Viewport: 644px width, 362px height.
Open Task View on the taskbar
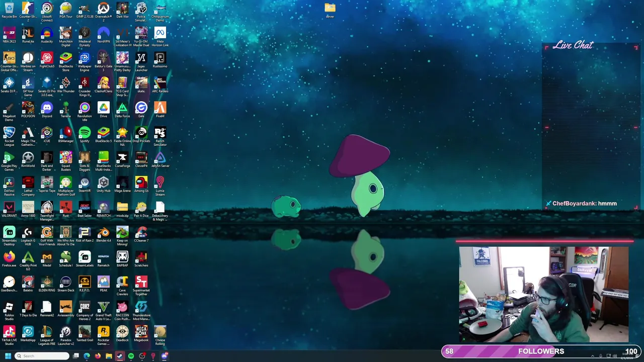pyautogui.click(x=75, y=356)
